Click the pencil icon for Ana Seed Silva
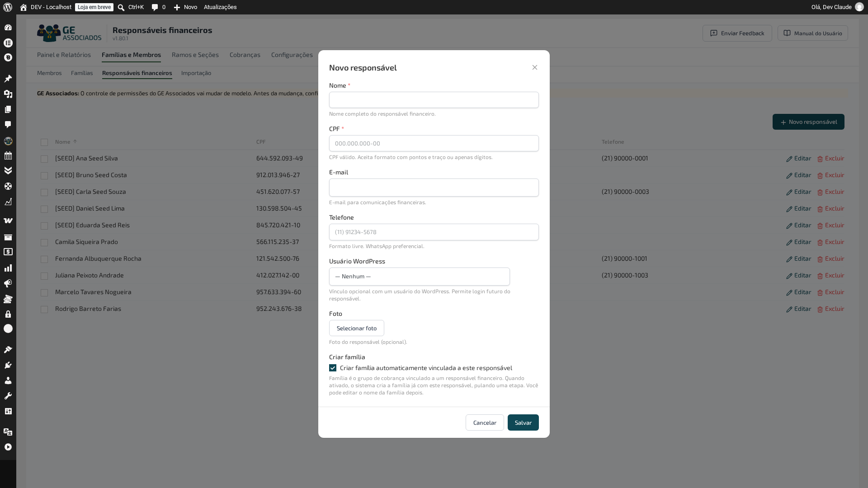Viewport: 868px width, 488px height. pyautogui.click(x=789, y=159)
